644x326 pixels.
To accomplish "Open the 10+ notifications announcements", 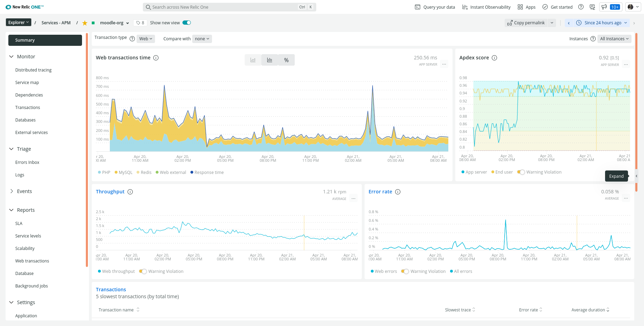I will click(x=611, y=7).
